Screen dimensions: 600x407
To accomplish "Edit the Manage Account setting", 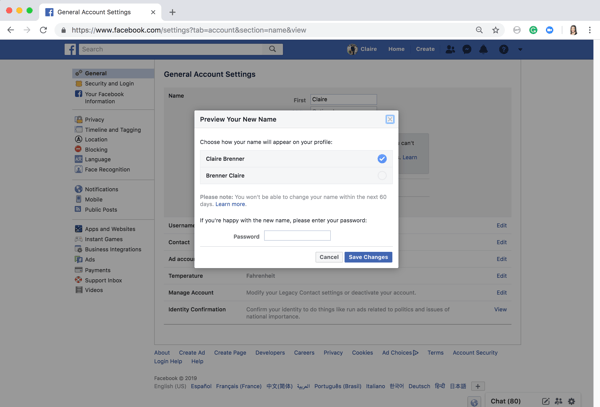I will pos(502,293).
